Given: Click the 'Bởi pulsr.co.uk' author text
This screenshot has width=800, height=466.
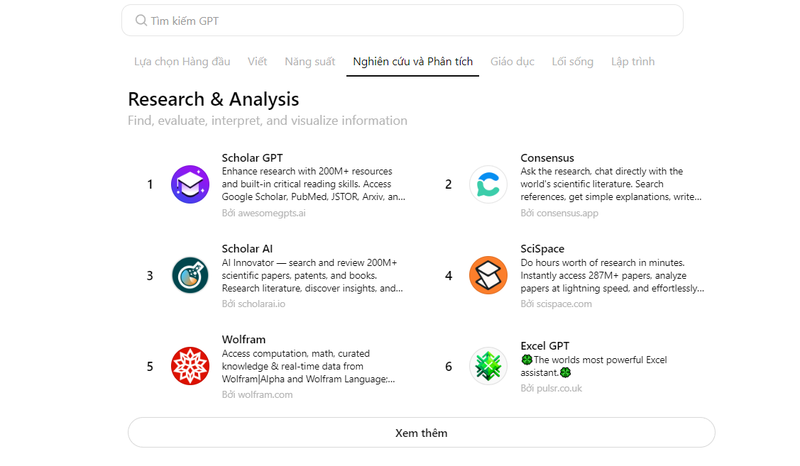Looking at the screenshot, I should point(551,388).
